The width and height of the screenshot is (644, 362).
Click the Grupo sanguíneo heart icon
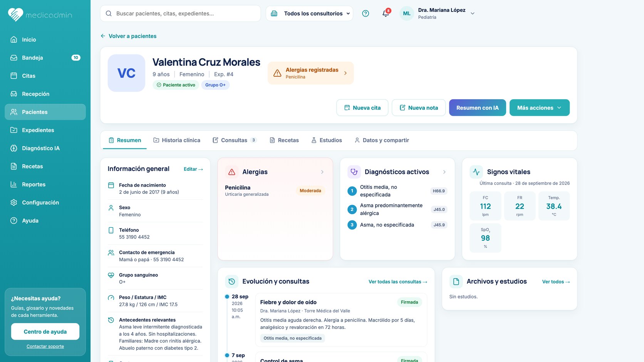[111, 275]
